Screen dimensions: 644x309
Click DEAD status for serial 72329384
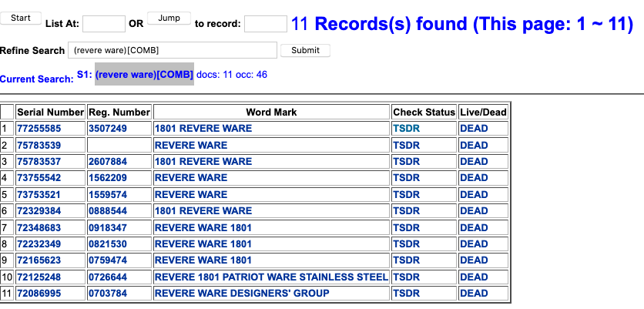[x=474, y=211]
